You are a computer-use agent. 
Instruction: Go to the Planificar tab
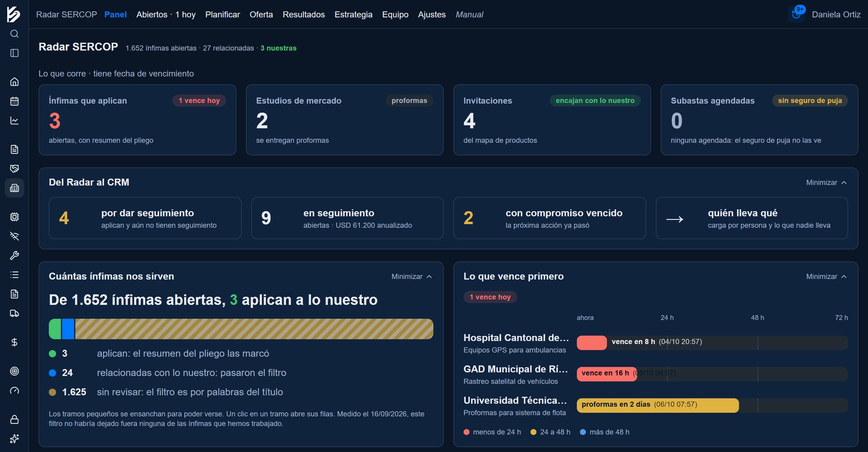tap(222, 14)
